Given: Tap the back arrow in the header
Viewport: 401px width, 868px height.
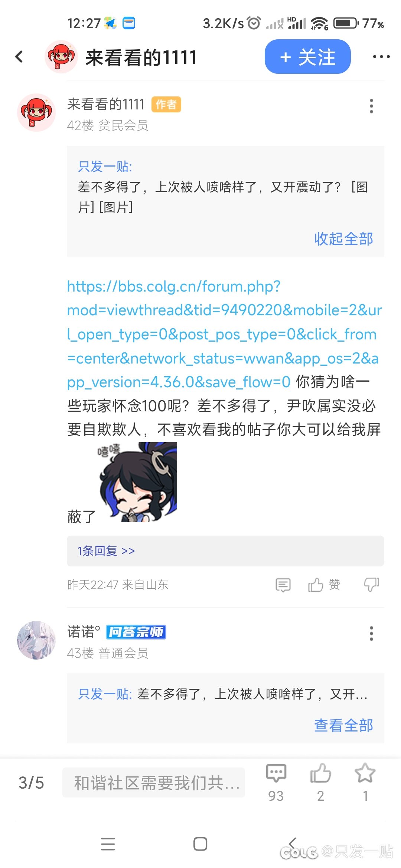Looking at the screenshot, I should click(19, 57).
